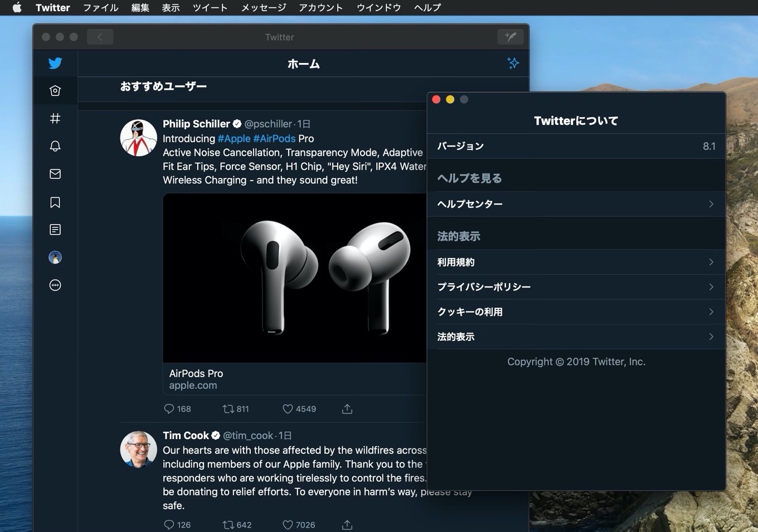Screen dimensions: 758x532
Task: Open the ヘルプセンター row chevron
Action: coord(711,204)
